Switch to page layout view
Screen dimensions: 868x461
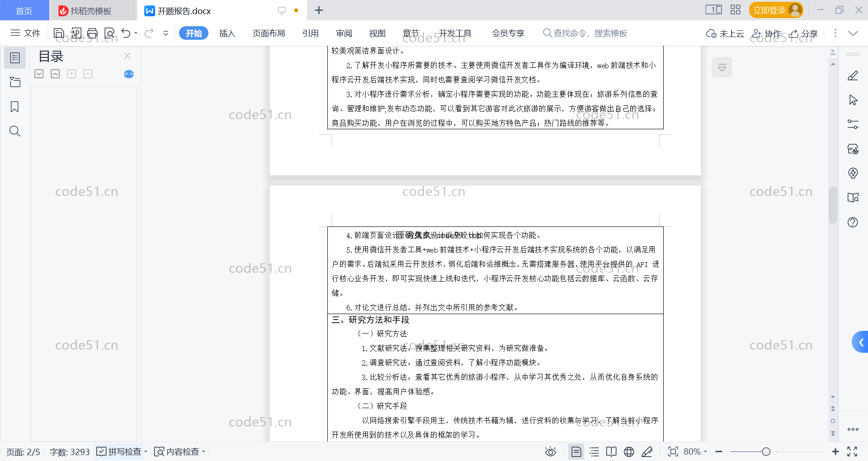[x=576, y=452]
